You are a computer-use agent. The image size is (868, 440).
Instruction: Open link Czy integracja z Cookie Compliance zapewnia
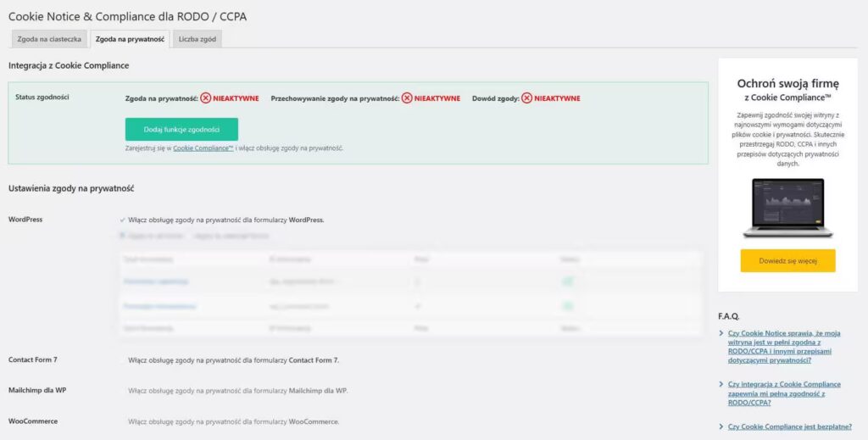[784, 393]
